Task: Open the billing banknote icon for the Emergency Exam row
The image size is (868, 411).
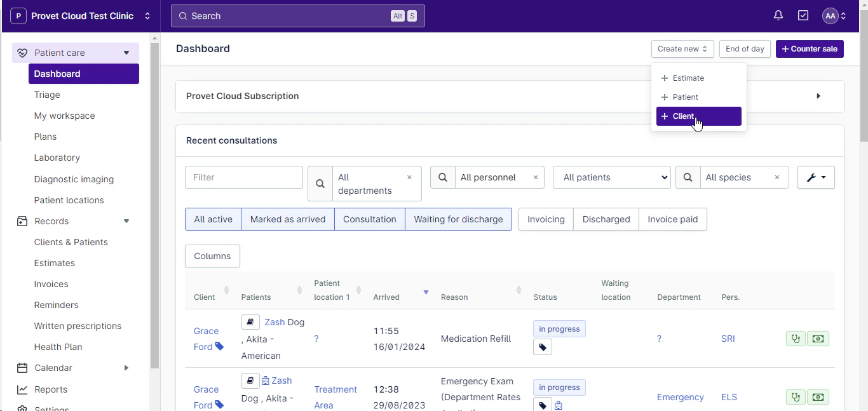Action: pos(818,397)
